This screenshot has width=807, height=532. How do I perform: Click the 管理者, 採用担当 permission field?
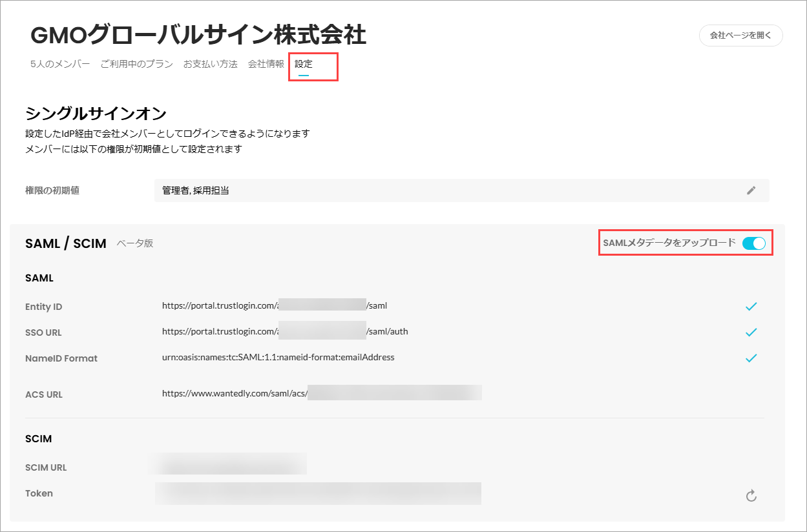[x=461, y=190]
